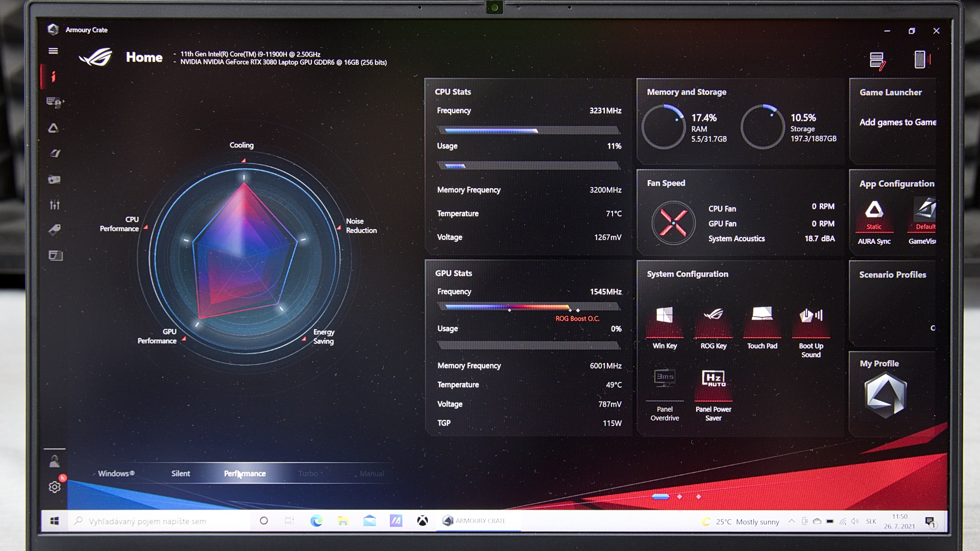Screen dimensions: 980x551
Task: Open the sidebar Settings gear
Action: coord(55,487)
